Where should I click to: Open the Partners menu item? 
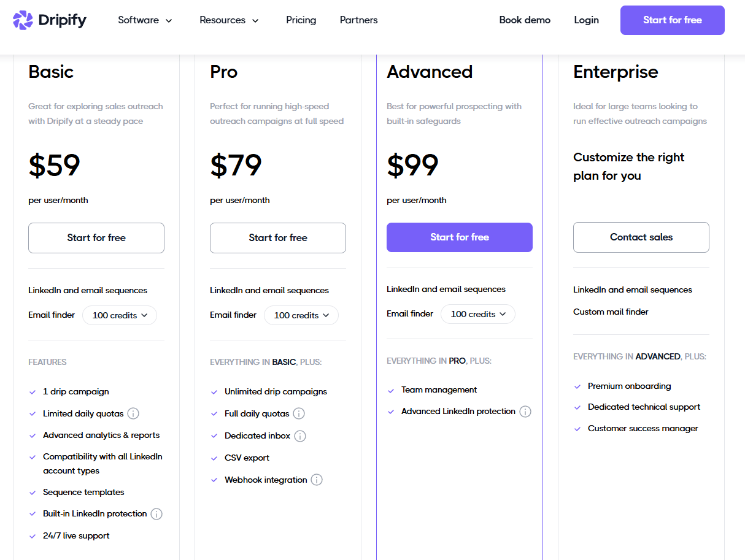tap(359, 20)
